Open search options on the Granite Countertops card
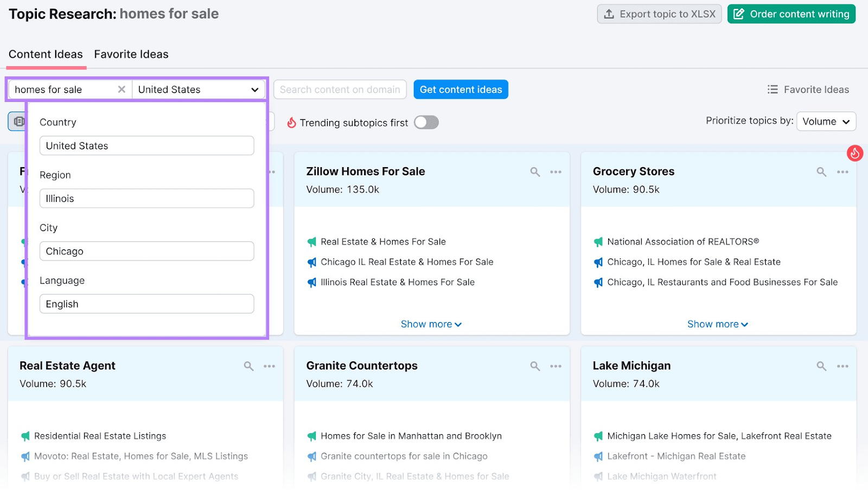868x490 pixels. (535, 366)
